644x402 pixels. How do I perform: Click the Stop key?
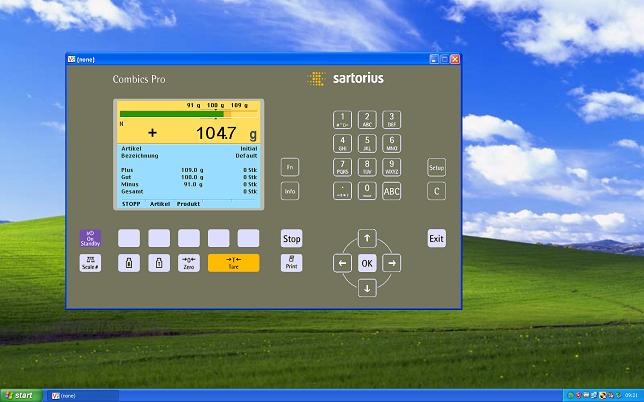(x=292, y=239)
